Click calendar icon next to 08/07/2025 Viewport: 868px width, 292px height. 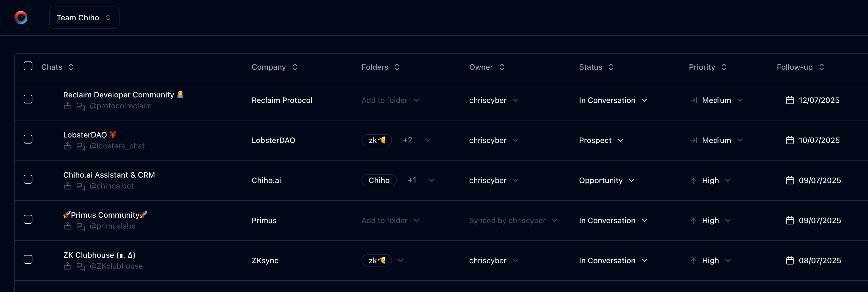789,261
